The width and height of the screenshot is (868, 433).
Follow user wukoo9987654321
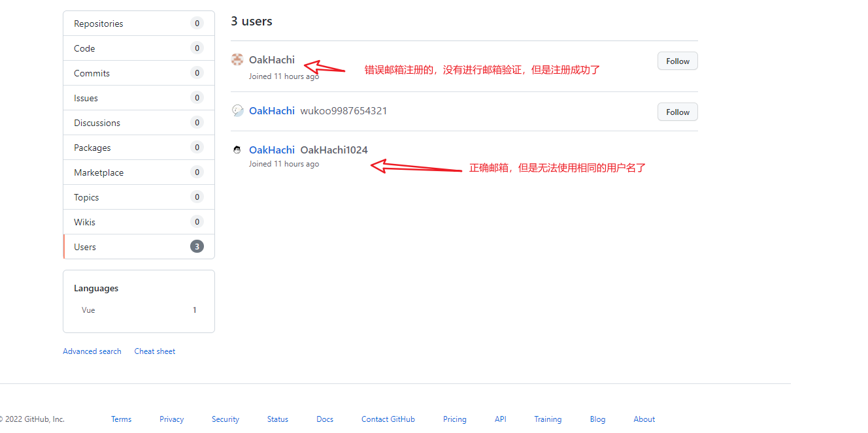point(678,112)
